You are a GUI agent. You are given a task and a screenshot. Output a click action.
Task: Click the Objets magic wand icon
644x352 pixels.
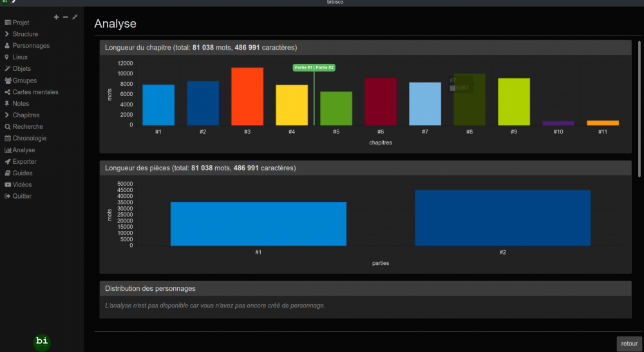click(x=7, y=69)
